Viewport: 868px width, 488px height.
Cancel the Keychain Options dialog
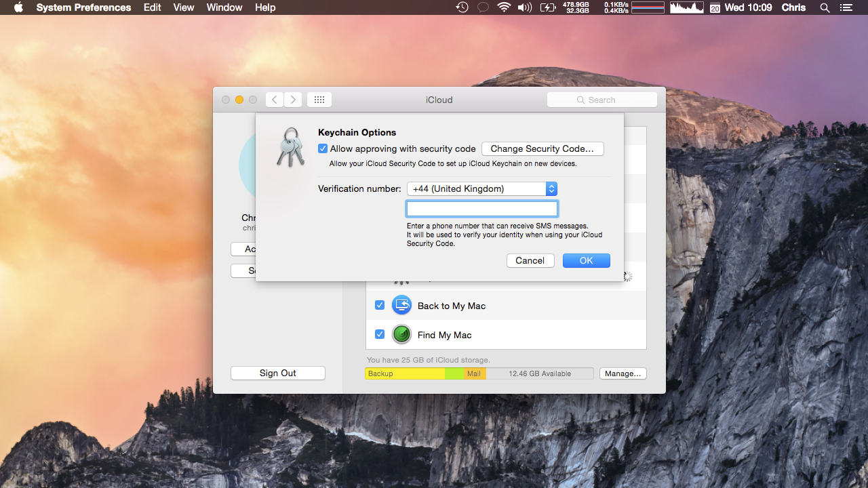tap(530, 260)
